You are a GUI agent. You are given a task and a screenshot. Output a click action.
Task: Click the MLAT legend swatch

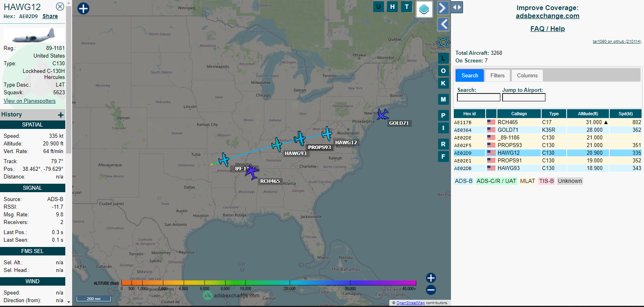point(528,181)
